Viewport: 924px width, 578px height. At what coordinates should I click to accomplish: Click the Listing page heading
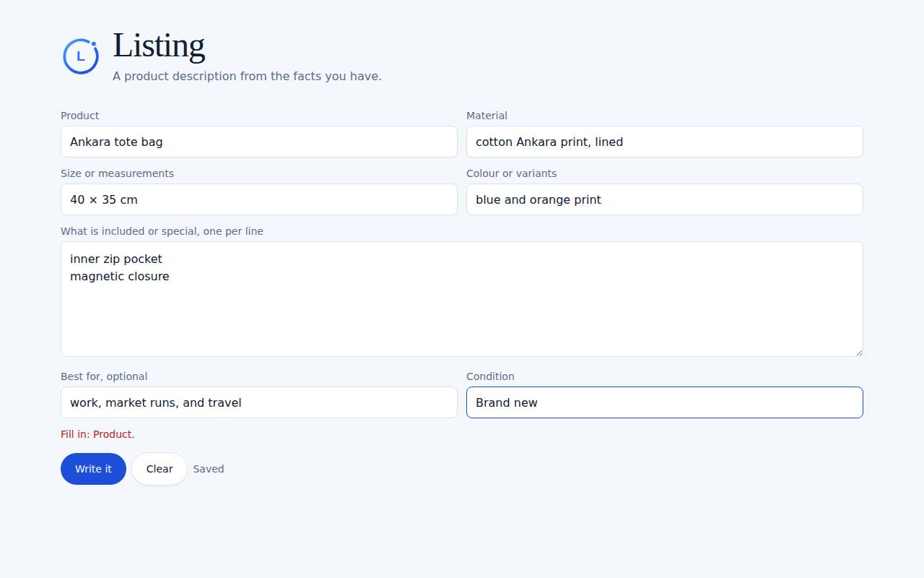coord(159,46)
